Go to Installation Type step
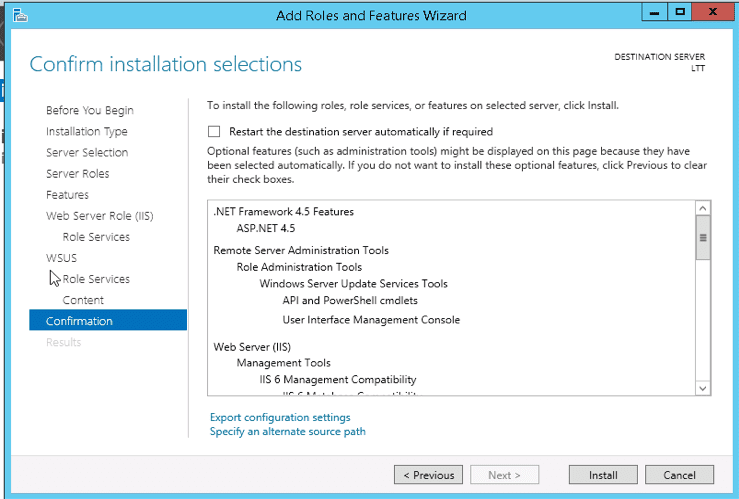 [86, 132]
